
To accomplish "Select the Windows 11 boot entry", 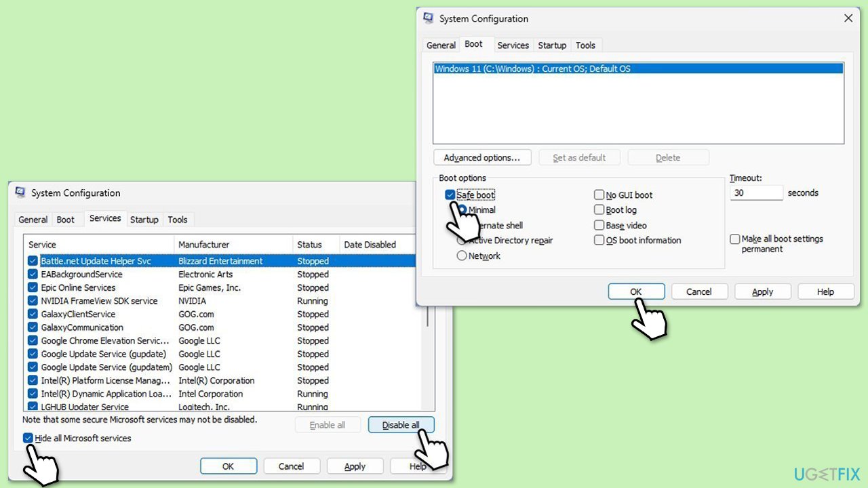I will pos(532,68).
